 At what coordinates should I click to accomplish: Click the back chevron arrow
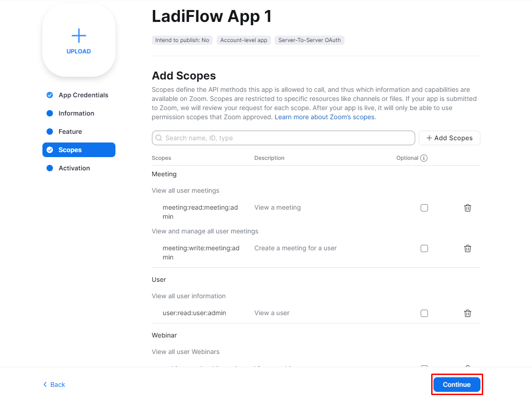[x=45, y=385]
